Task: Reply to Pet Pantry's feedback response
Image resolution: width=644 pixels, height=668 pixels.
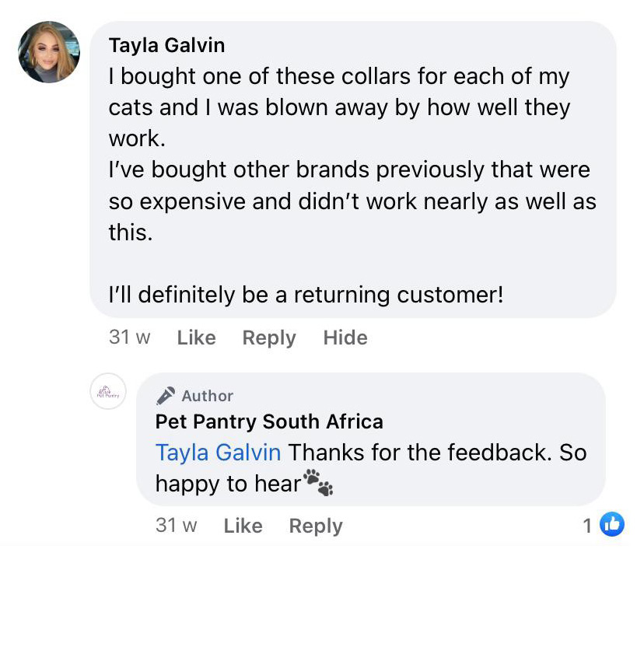Action: point(316,526)
